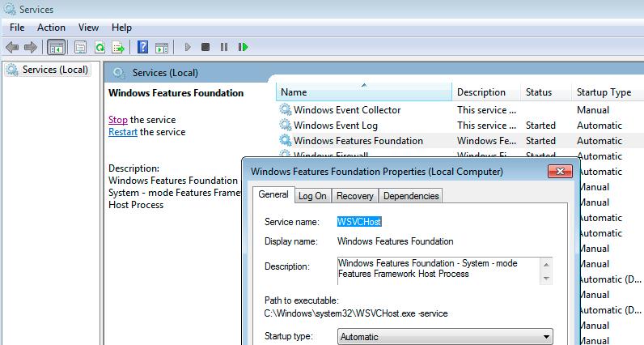Click the Back arrow toolbar icon
Viewport: 644px width, 345px height.
pyautogui.click(x=12, y=47)
